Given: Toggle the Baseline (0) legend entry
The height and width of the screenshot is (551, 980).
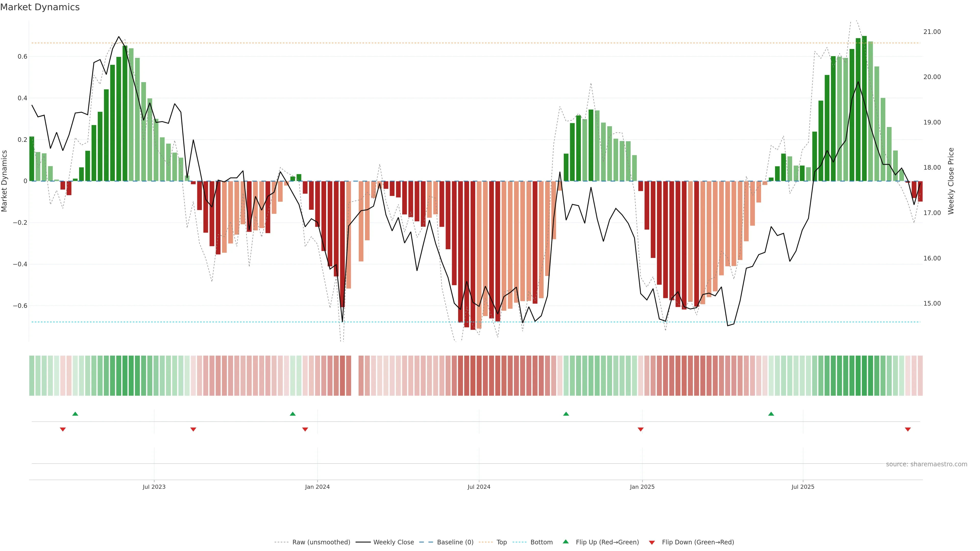Looking at the screenshot, I should tap(455, 542).
